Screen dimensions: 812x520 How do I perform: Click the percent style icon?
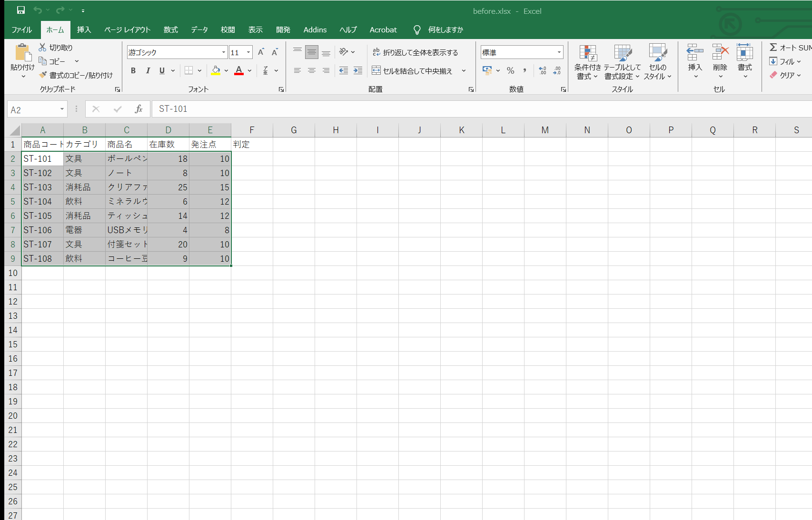pos(510,70)
